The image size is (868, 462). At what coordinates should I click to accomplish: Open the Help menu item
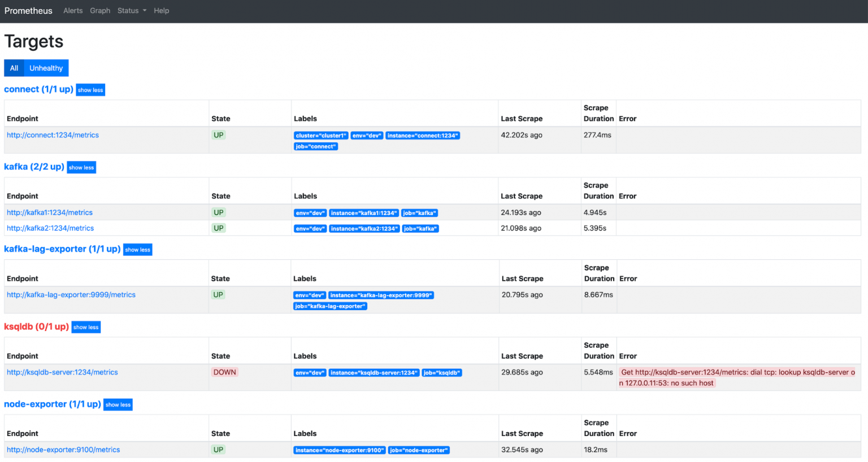pyautogui.click(x=162, y=11)
